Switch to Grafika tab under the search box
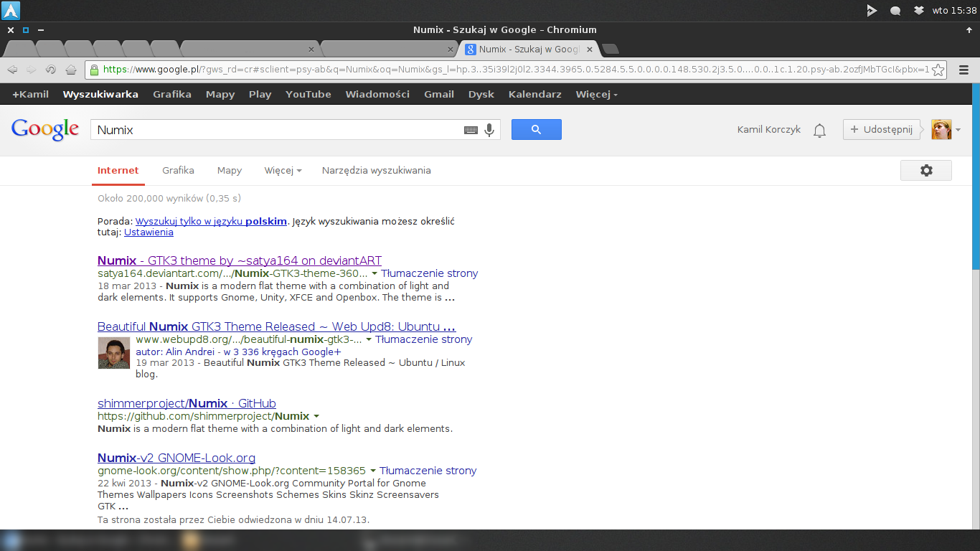The height and width of the screenshot is (551, 980). point(178,171)
